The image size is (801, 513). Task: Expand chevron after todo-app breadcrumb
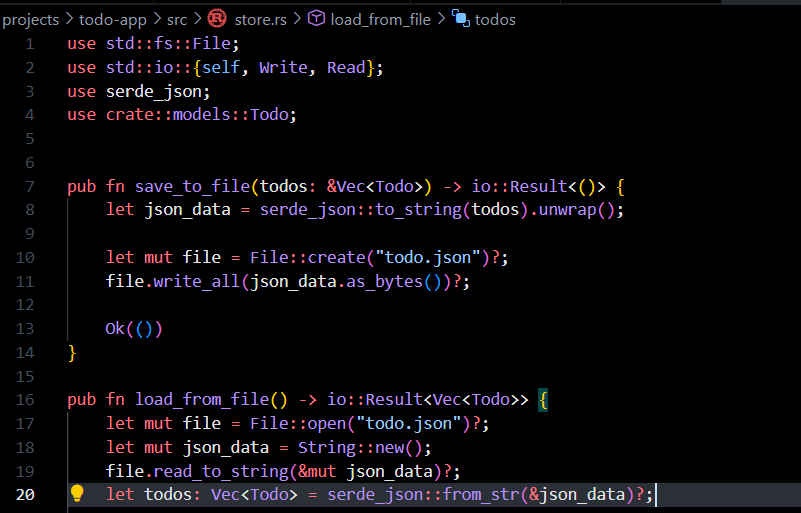tap(157, 19)
